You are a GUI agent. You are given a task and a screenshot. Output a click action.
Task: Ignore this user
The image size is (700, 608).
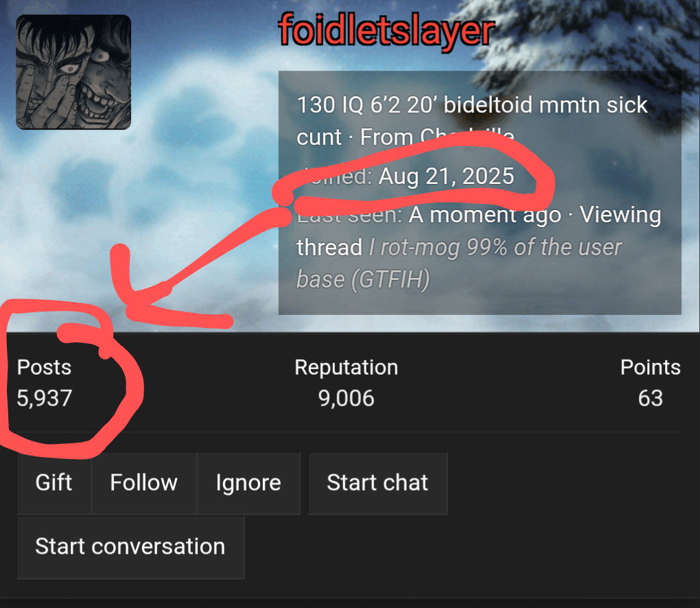248,483
